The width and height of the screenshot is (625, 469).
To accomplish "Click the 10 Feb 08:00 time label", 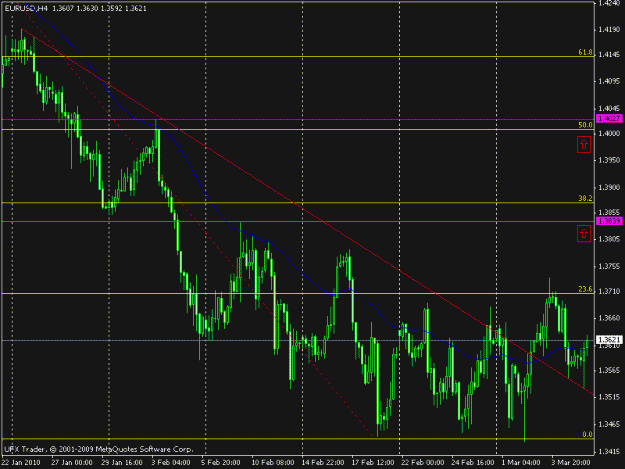I will tap(273, 462).
